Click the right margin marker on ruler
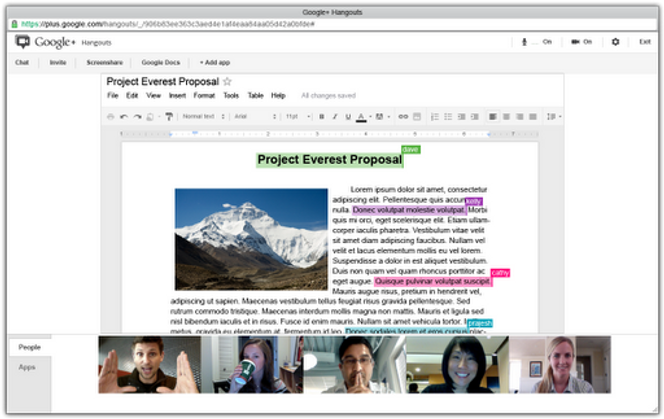The height and width of the screenshot is (419, 664). point(489,134)
